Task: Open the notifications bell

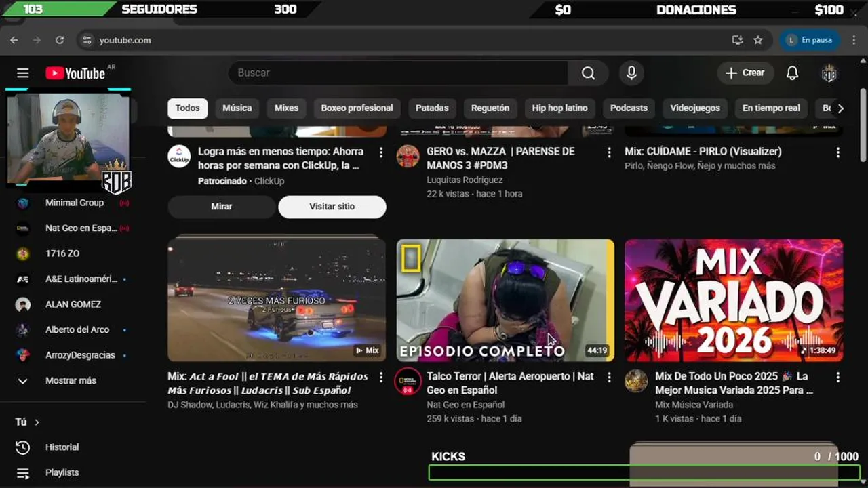Action: click(x=792, y=73)
